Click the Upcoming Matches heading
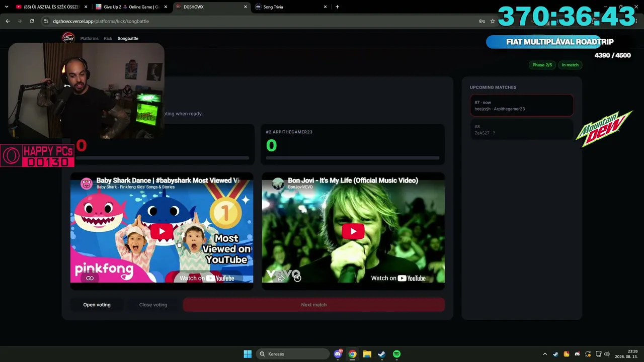The height and width of the screenshot is (362, 644). pyautogui.click(x=493, y=87)
